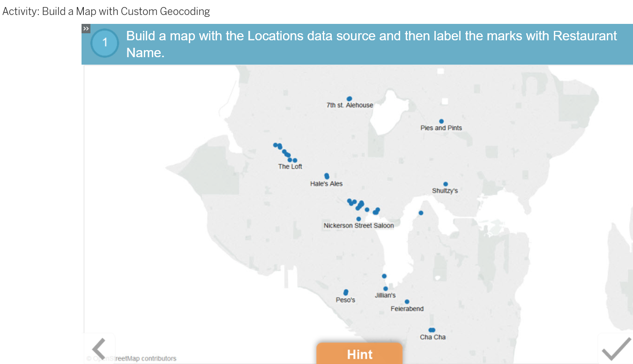Click the Feierabend map mark

pyautogui.click(x=407, y=302)
